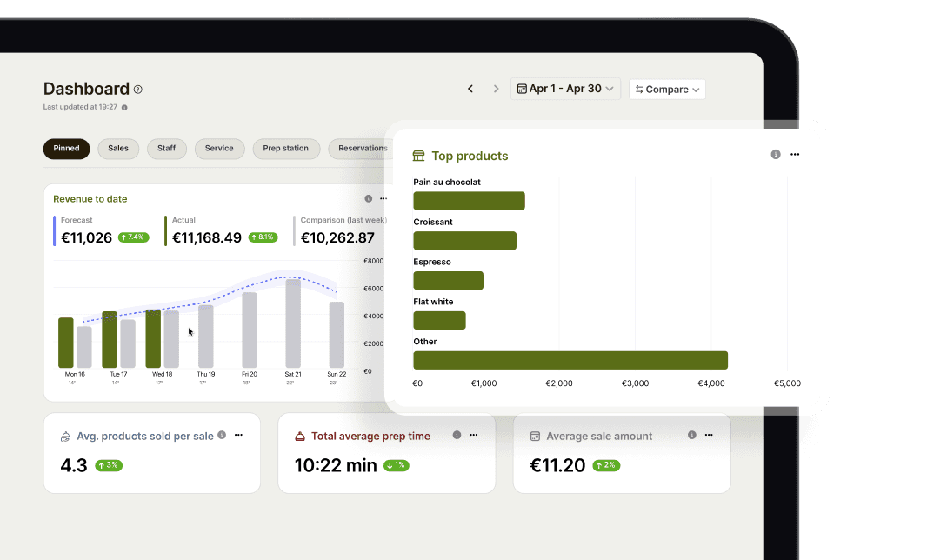Click the Flat white bar in Top products
Image resolution: width=927 pixels, height=560 pixels.
tap(439, 321)
